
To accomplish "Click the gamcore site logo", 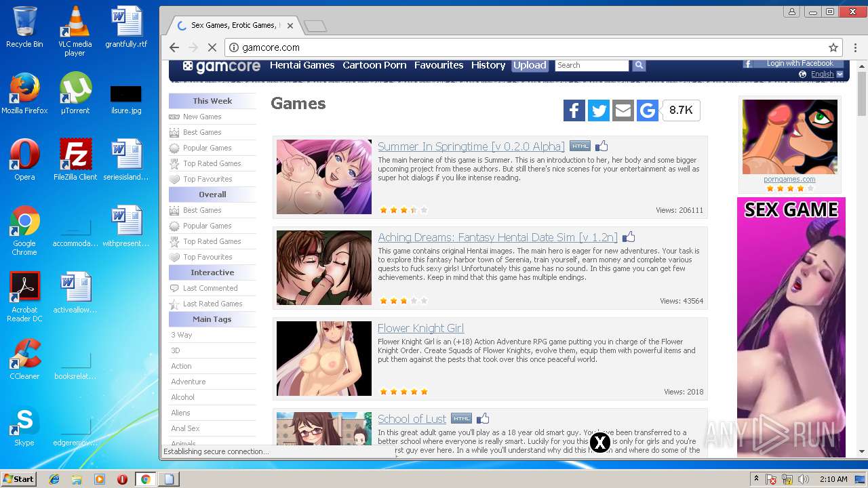I will (222, 66).
